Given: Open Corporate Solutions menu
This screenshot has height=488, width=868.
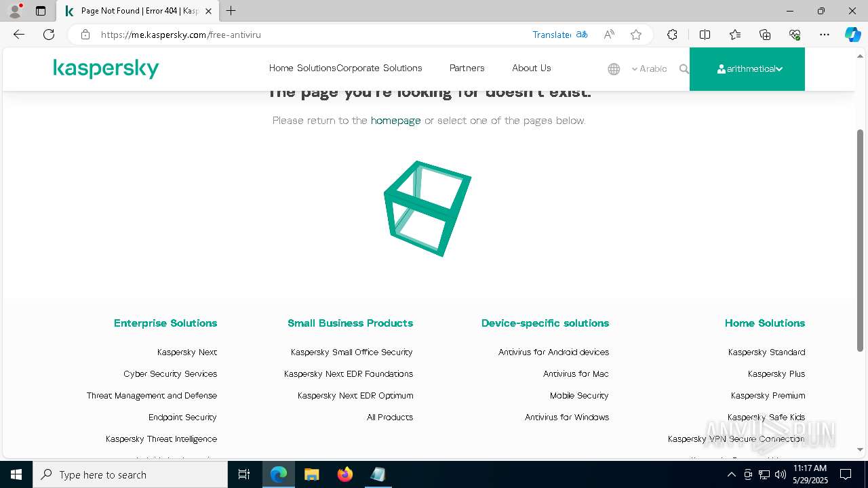Looking at the screenshot, I should [380, 68].
